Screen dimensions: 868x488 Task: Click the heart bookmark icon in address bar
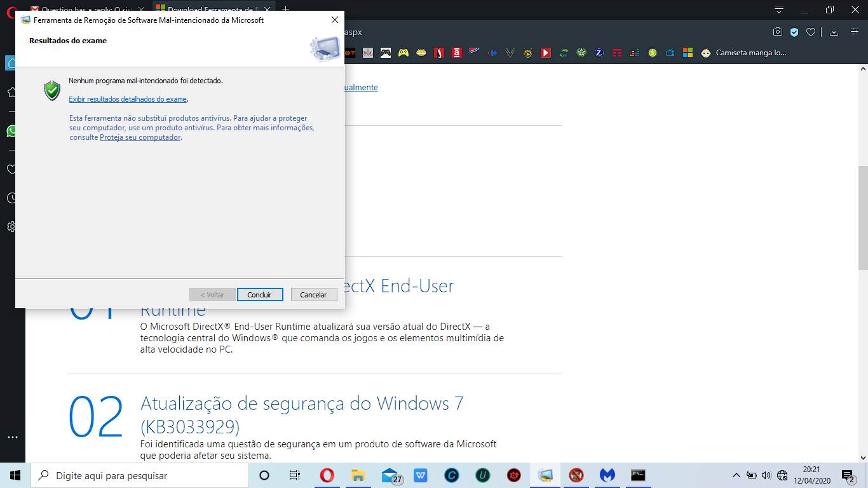[811, 32]
